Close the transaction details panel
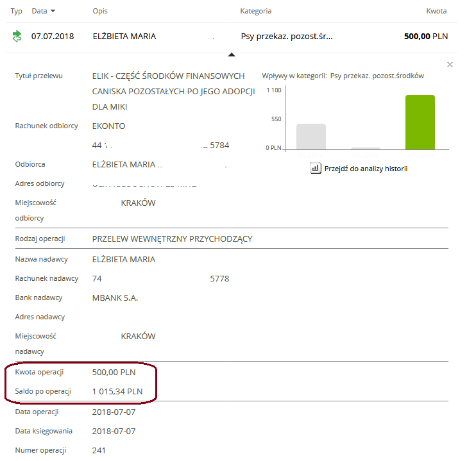 point(450,65)
